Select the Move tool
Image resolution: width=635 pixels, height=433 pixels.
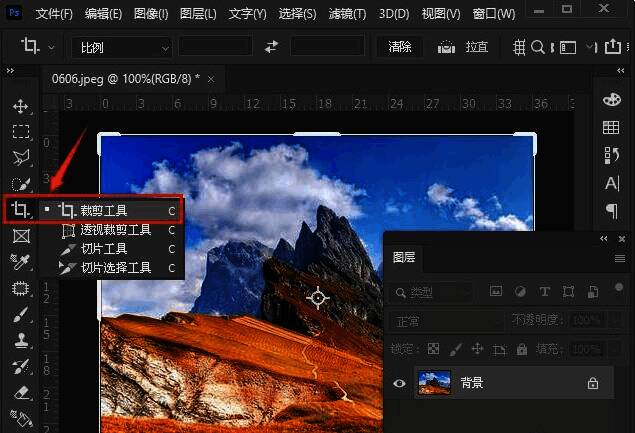(x=21, y=106)
